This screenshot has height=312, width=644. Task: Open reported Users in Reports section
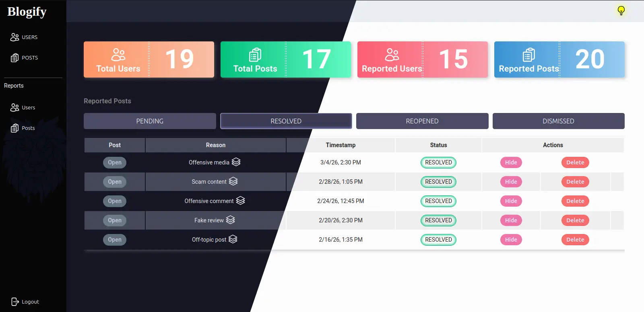click(x=23, y=107)
